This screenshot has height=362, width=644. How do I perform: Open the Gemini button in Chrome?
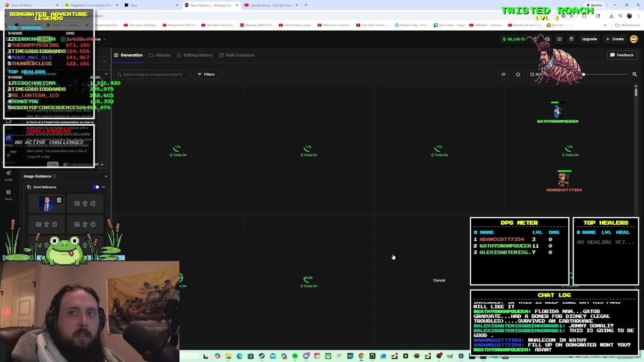(594, 5)
